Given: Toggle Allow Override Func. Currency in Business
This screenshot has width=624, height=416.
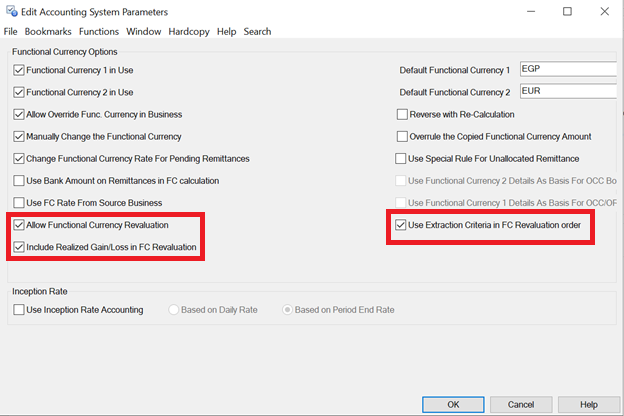Looking at the screenshot, I should pyautogui.click(x=19, y=115).
